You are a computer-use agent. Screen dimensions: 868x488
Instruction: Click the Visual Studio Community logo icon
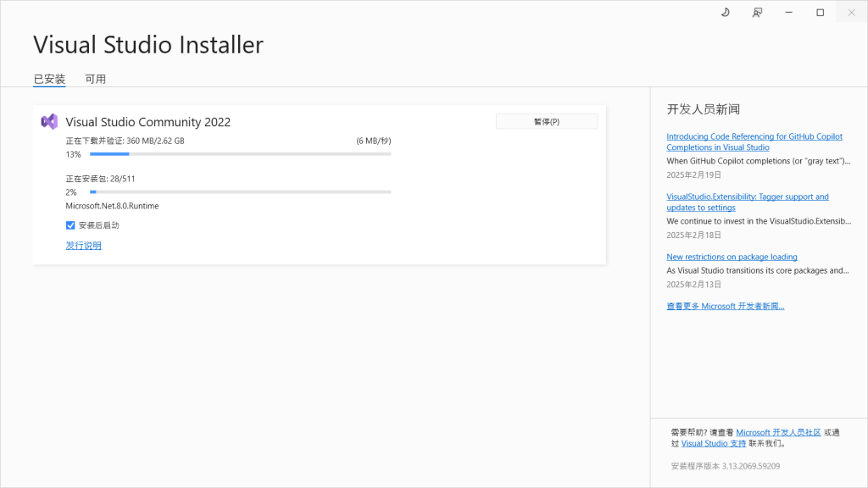click(49, 122)
